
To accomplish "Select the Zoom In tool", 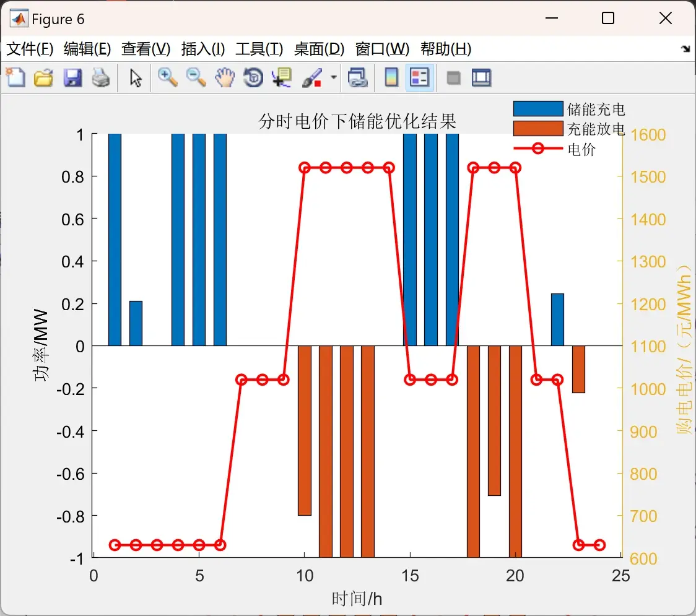I will click(x=167, y=77).
